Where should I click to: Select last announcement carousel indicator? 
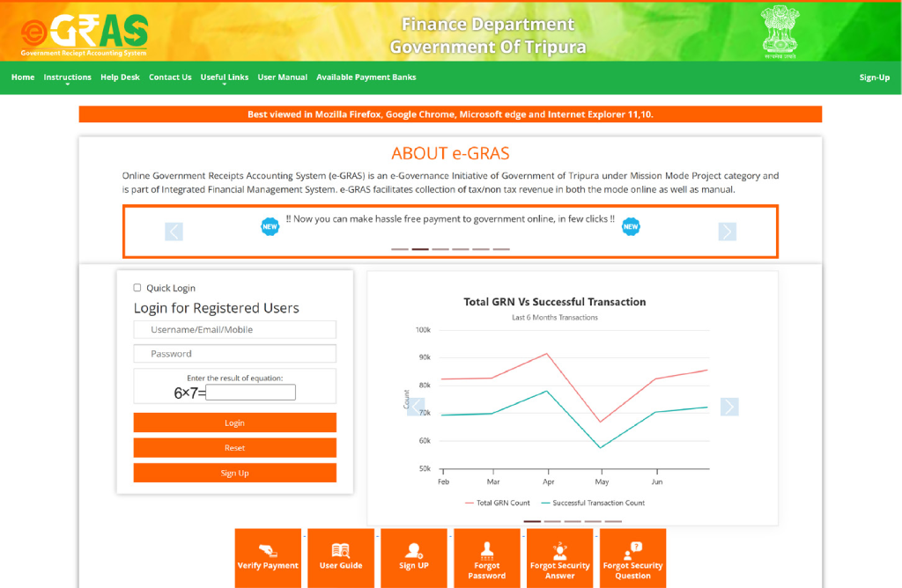501,249
